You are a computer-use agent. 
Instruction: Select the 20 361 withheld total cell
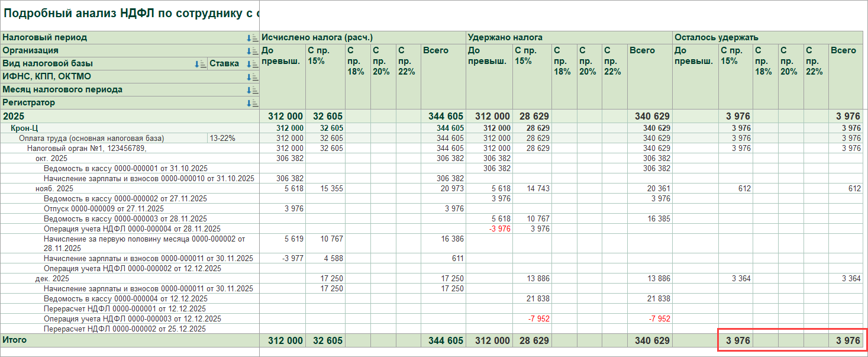(650, 189)
